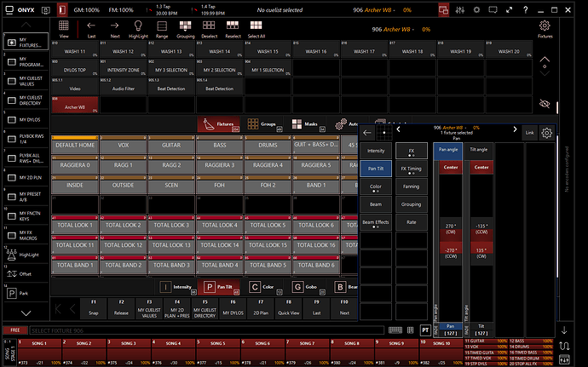Open the Fanning option
The height and width of the screenshot is (367, 588).
point(412,186)
